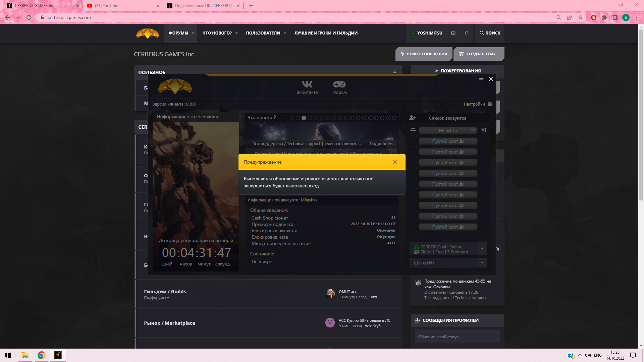Image resolution: width=644 pixels, height=362 pixels.
Task: Expand Подфорумы under Гильдии / Guilds
Action: click(x=157, y=298)
